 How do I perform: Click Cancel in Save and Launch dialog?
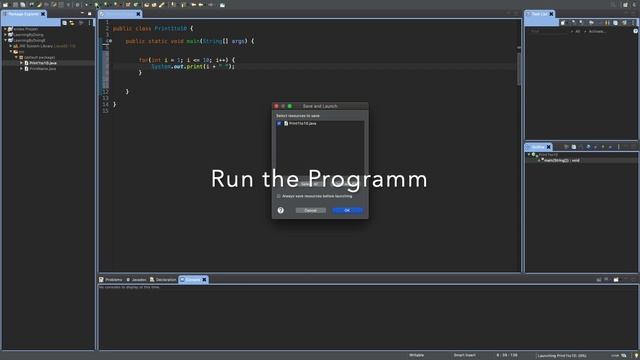tap(311, 210)
